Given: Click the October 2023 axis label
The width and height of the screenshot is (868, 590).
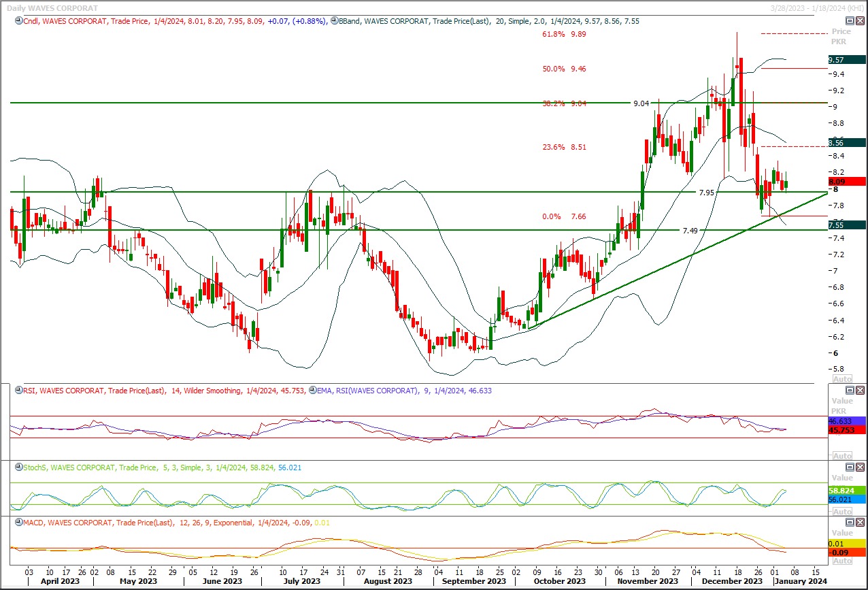Looking at the screenshot, I should [x=560, y=581].
